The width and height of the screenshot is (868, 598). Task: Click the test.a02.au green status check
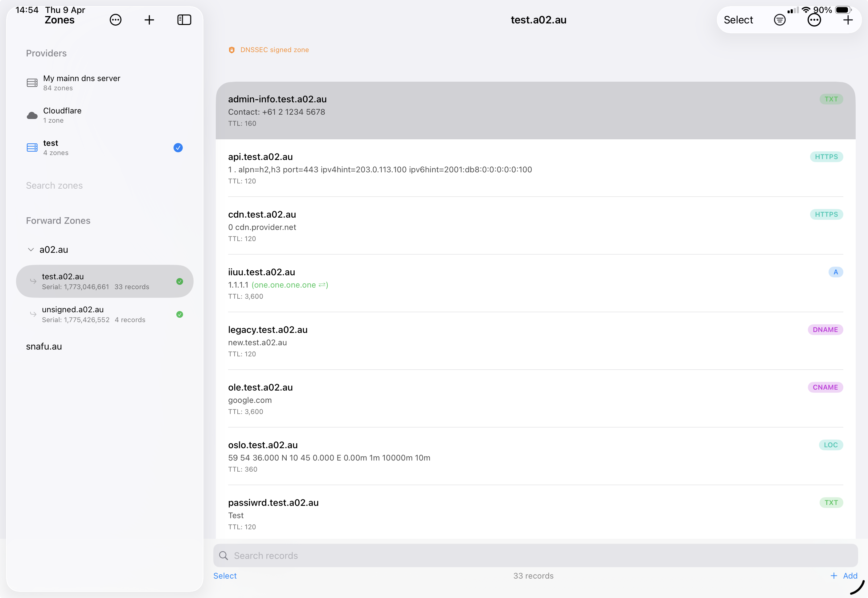[x=179, y=281]
